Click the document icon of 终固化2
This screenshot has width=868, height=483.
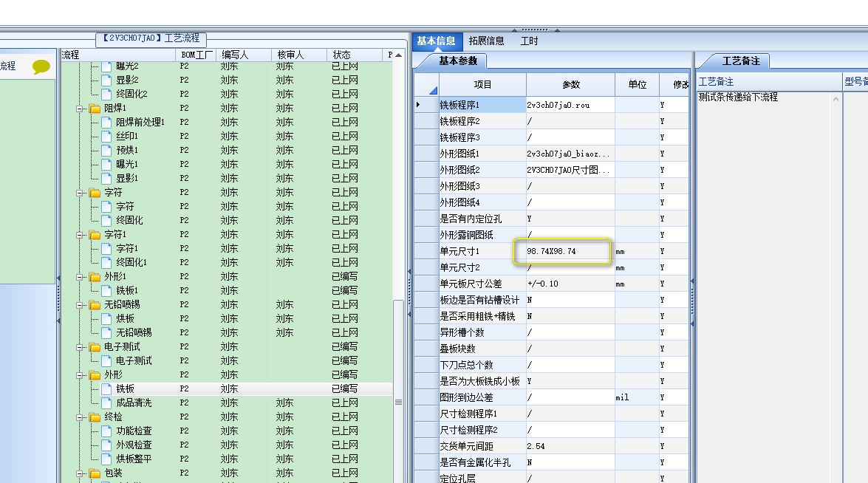pyautogui.click(x=107, y=94)
